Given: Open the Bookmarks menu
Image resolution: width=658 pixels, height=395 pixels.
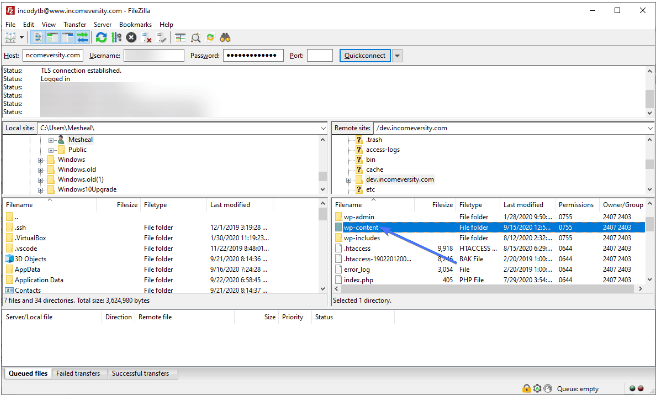Looking at the screenshot, I should pyautogui.click(x=135, y=25).
